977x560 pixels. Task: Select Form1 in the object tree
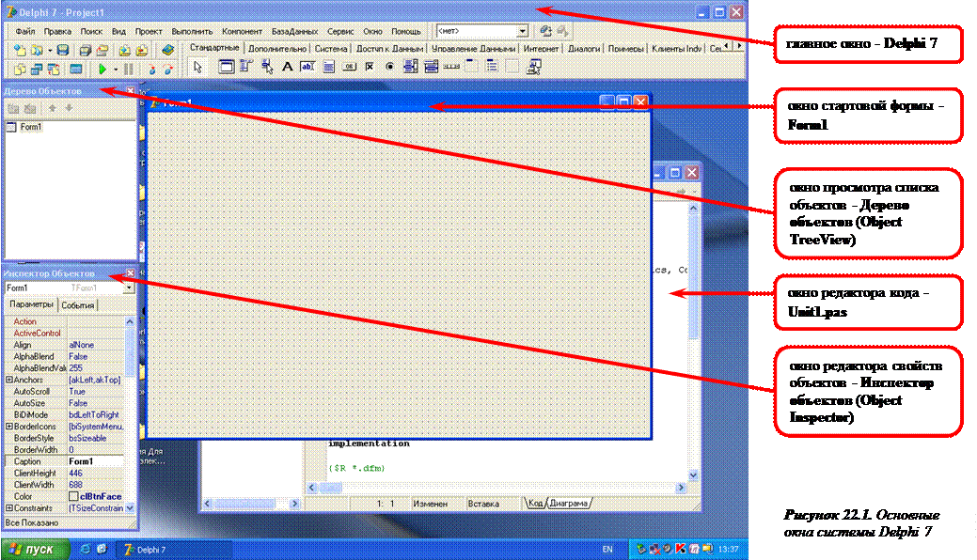coord(31,127)
